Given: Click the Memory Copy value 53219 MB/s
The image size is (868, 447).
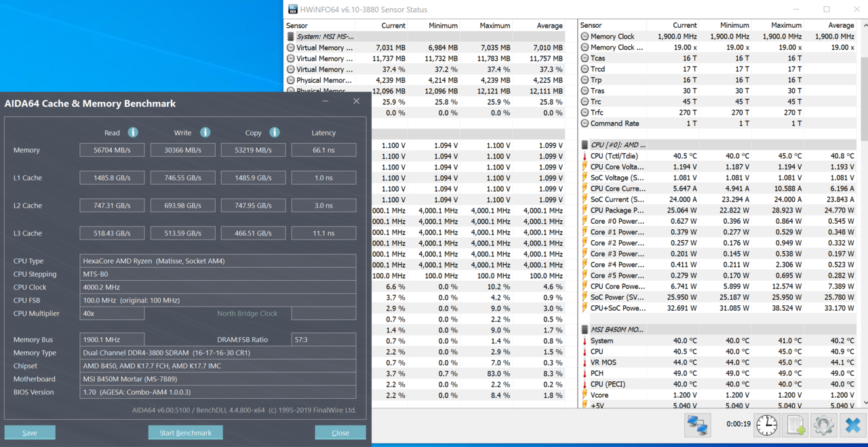Looking at the screenshot, I should tap(253, 150).
